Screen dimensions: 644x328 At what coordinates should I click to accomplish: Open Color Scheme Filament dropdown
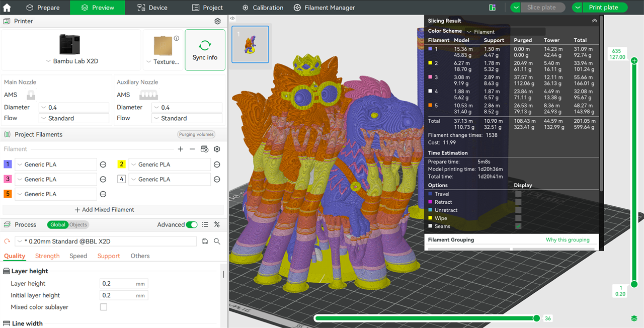(x=505, y=31)
